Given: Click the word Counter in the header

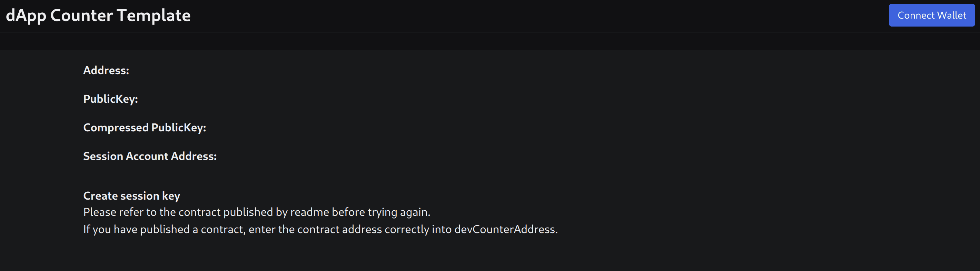Looking at the screenshot, I should 81,16.
